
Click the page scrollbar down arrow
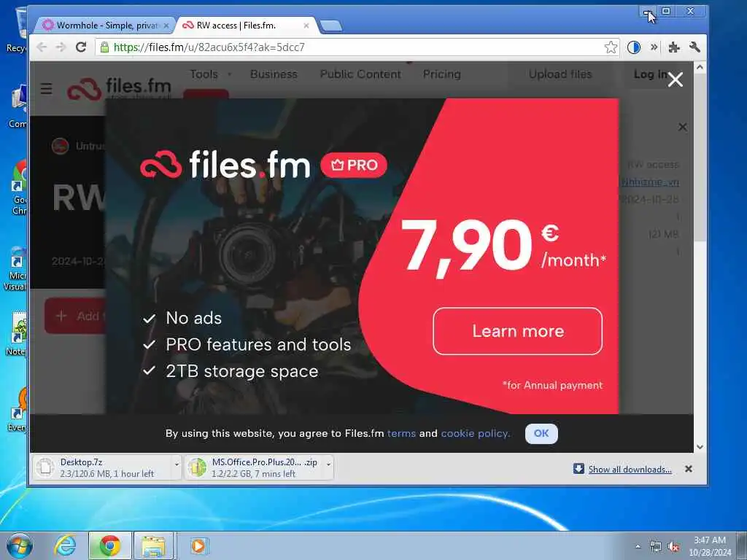[700, 447]
